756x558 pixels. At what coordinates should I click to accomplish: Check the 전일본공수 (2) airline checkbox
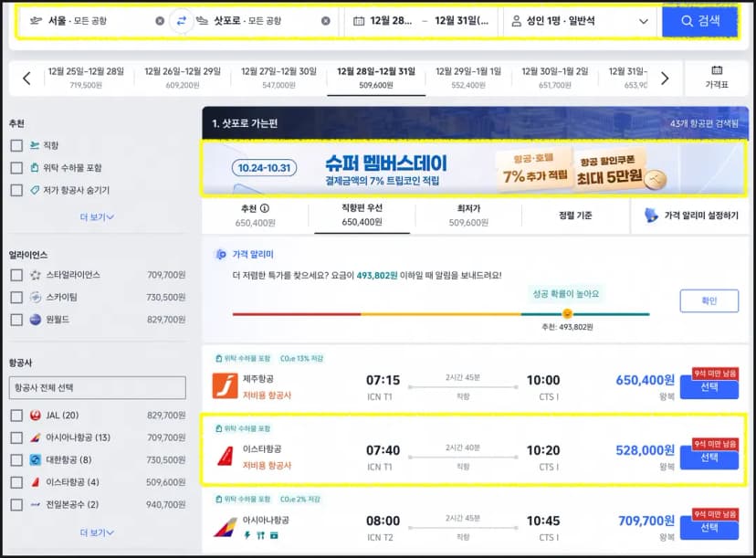coord(16,504)
